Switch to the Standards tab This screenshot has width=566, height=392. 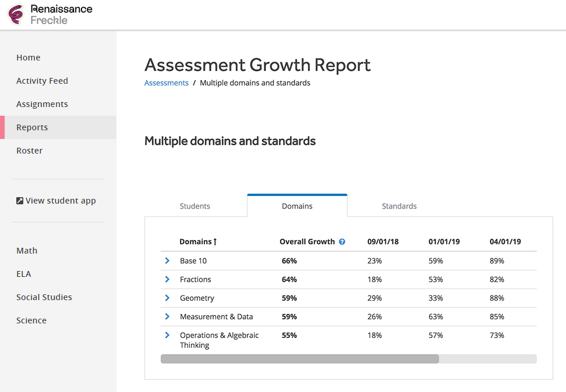(x=399, y=206)
